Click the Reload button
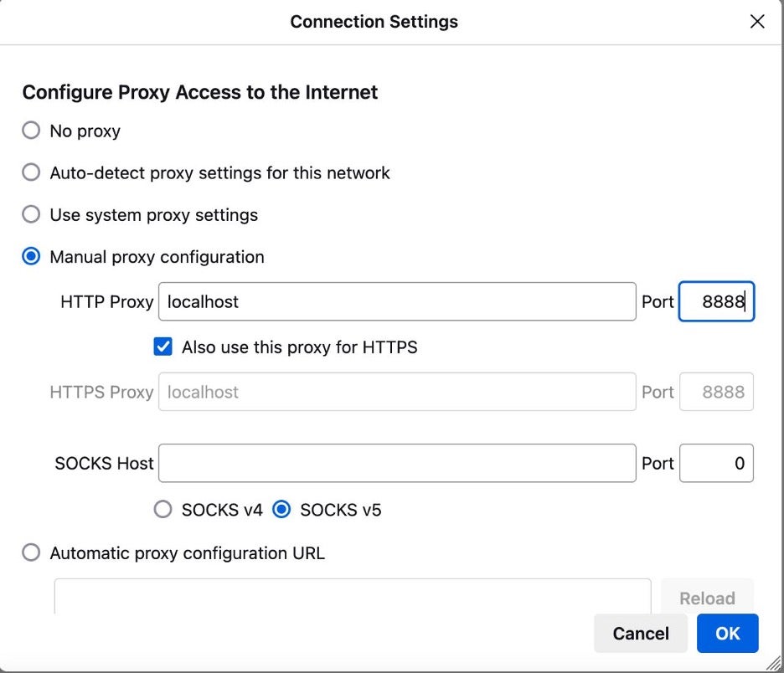This screenshot has width=784, height=673. (x=707, y=597)
